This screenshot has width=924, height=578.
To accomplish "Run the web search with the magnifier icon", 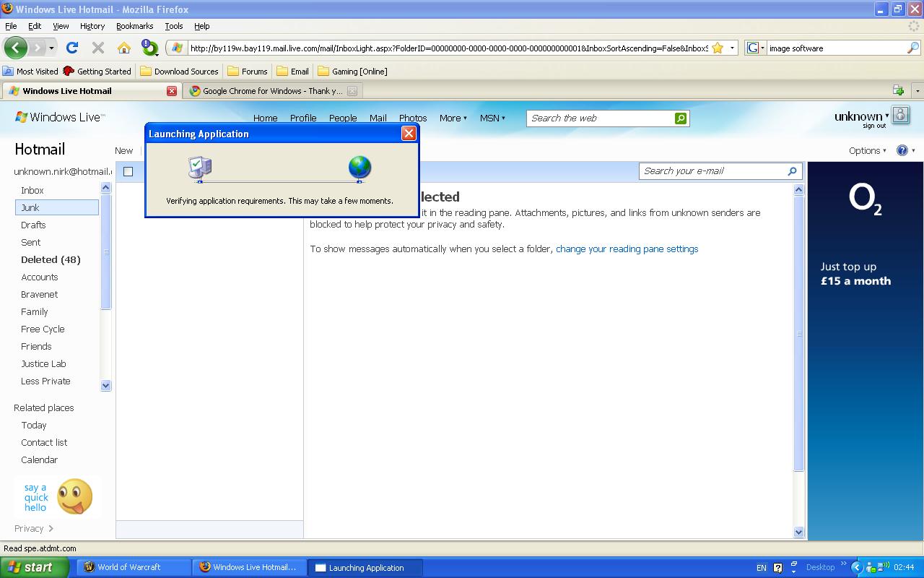I will [913, 48].
